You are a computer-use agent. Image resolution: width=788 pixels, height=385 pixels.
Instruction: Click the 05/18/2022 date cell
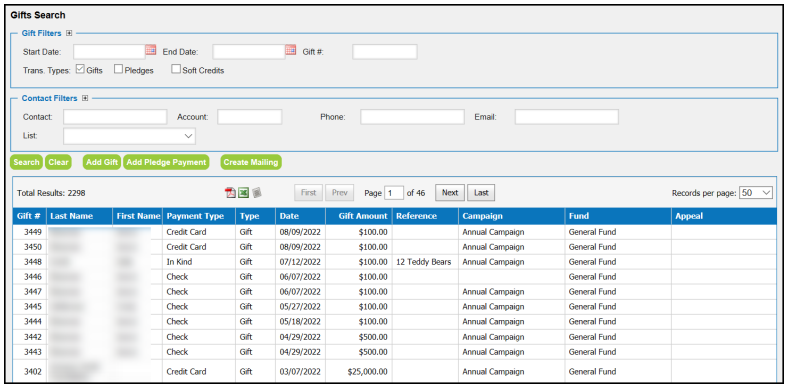click(300, 321)
